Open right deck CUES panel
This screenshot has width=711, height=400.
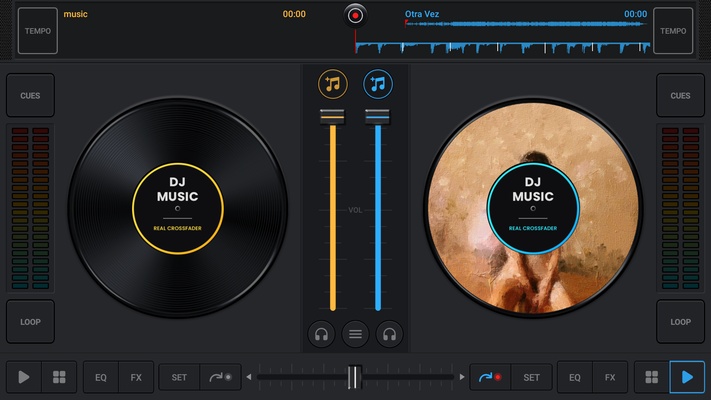point(680,95)
